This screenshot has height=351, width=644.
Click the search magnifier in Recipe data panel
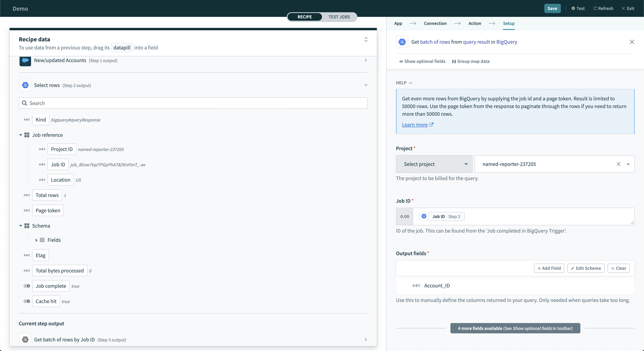(25, 103)
